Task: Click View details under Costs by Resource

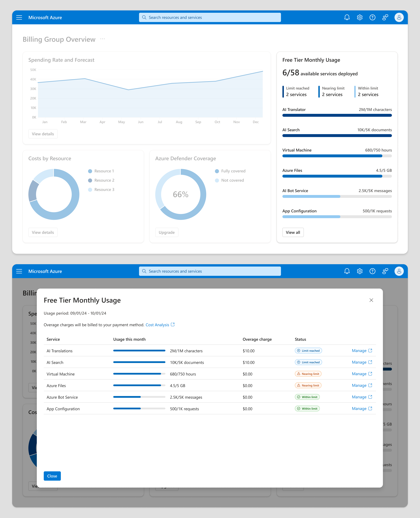Action: tap(43, 232)
